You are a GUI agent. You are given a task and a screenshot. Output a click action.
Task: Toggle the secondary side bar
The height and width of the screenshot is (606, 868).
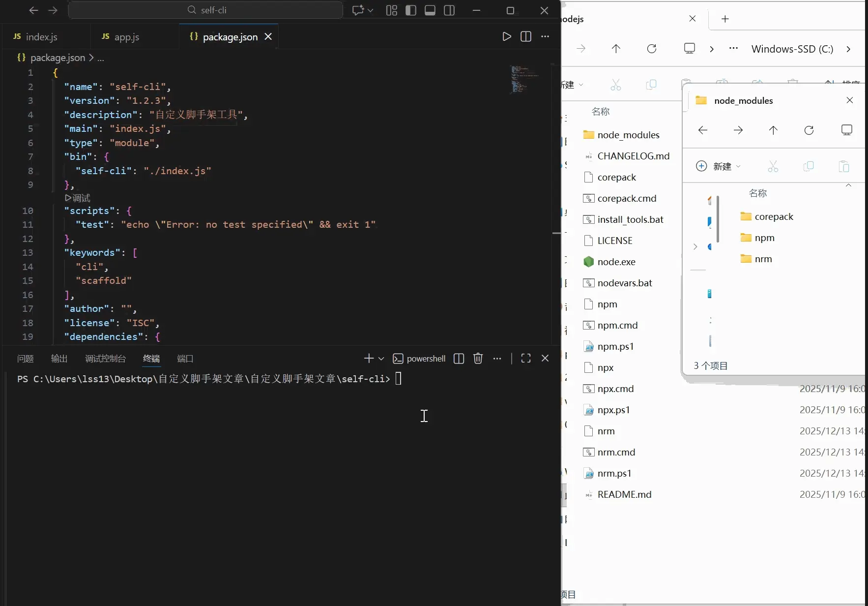(449, 10)
